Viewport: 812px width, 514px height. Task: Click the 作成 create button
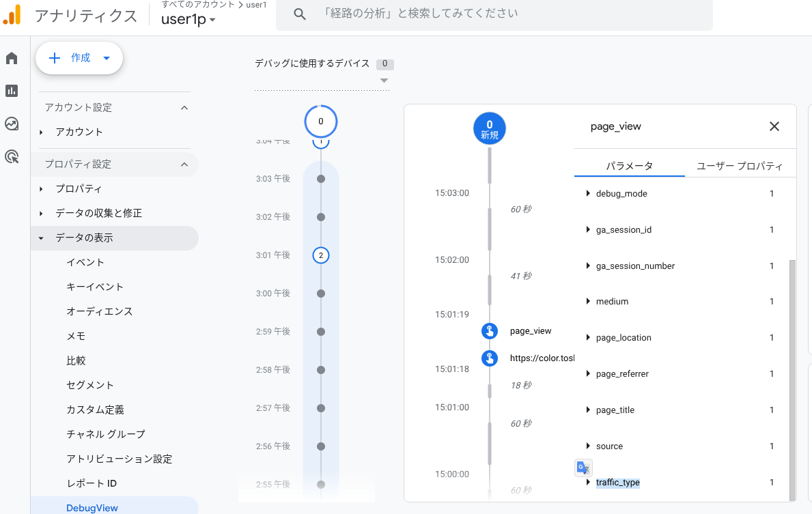[79, 58]
